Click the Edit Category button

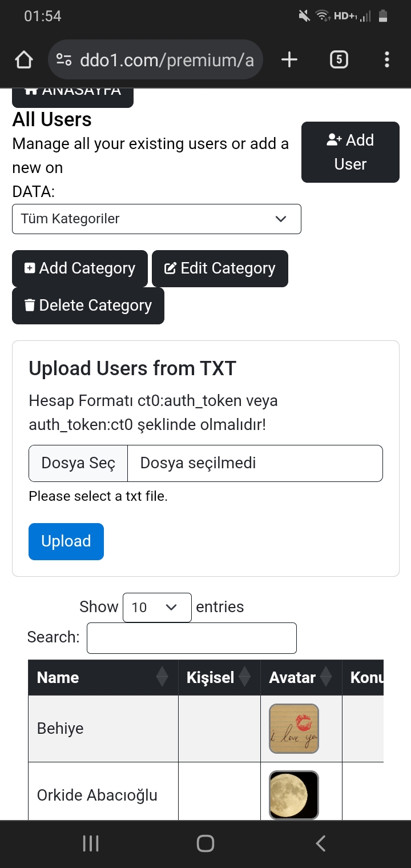(x=220, y=268)
